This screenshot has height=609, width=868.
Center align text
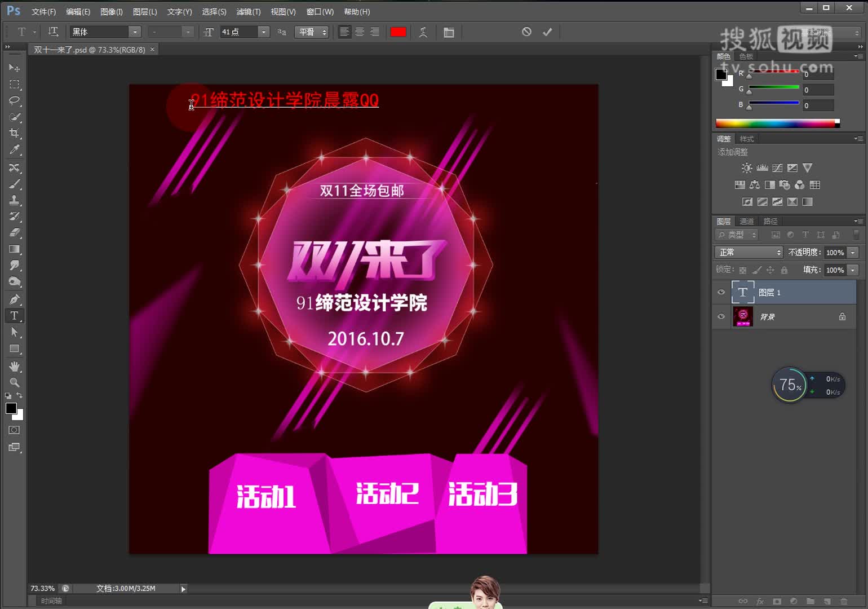pos(360,32)
